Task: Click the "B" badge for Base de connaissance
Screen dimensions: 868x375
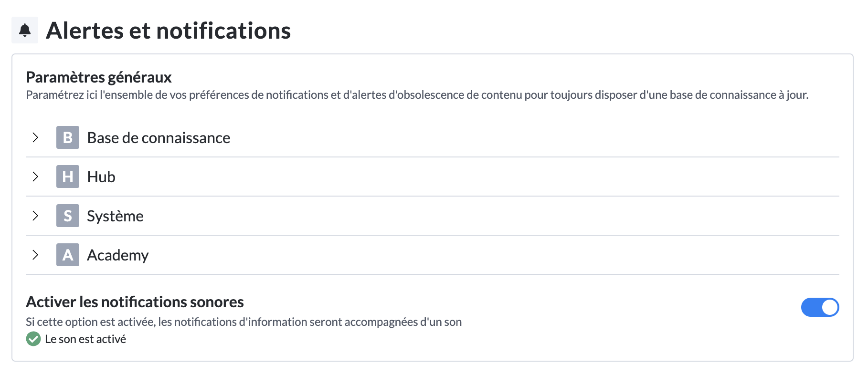Action: click(68, 137)
